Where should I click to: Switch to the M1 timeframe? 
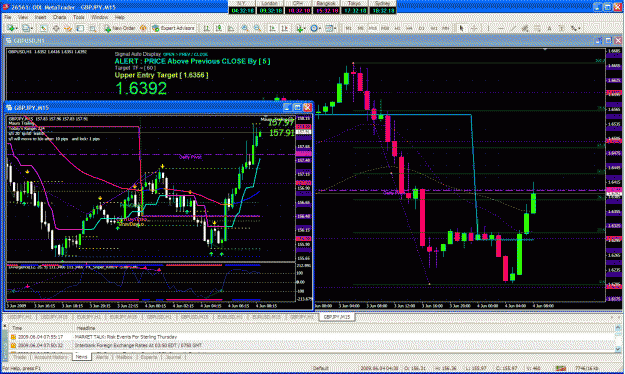(x=348, y=28)
